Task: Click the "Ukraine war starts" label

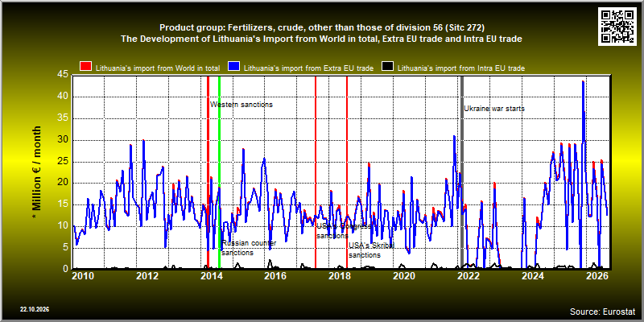Action: click(x=494, y=109)
